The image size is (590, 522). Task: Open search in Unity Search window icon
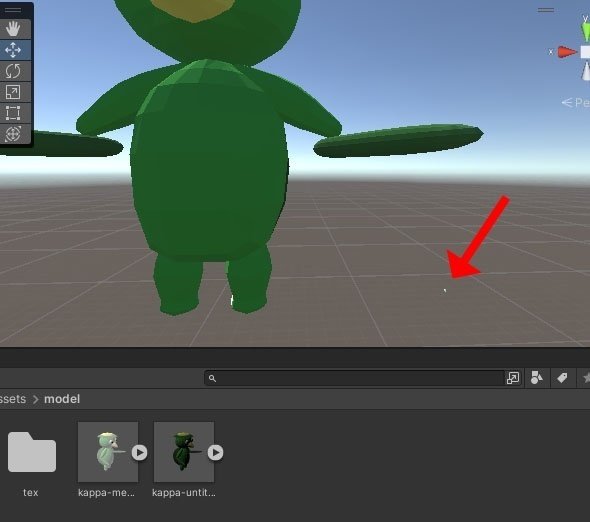tap(513, 378)
